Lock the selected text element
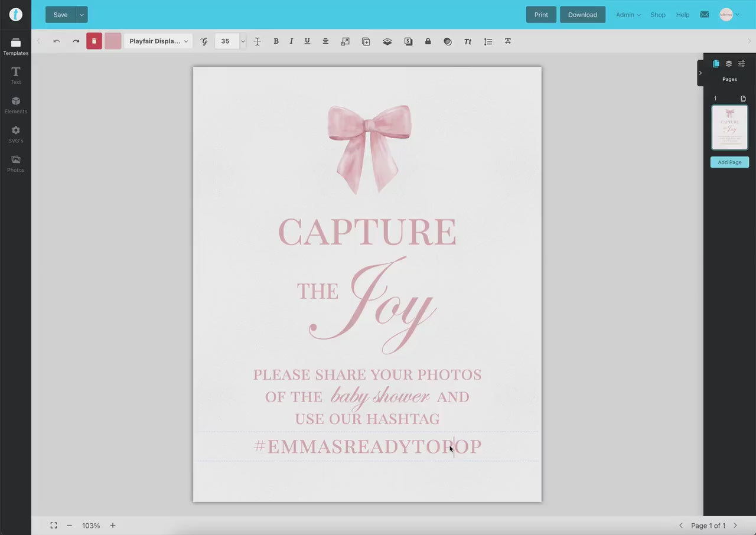 428,41
